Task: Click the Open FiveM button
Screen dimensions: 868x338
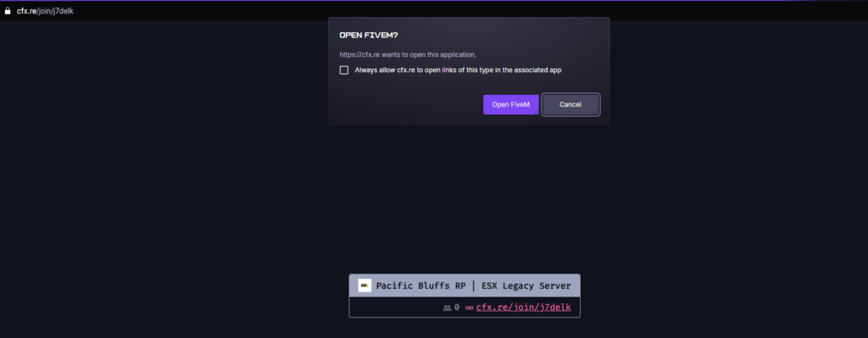Action: pos(510,104)
